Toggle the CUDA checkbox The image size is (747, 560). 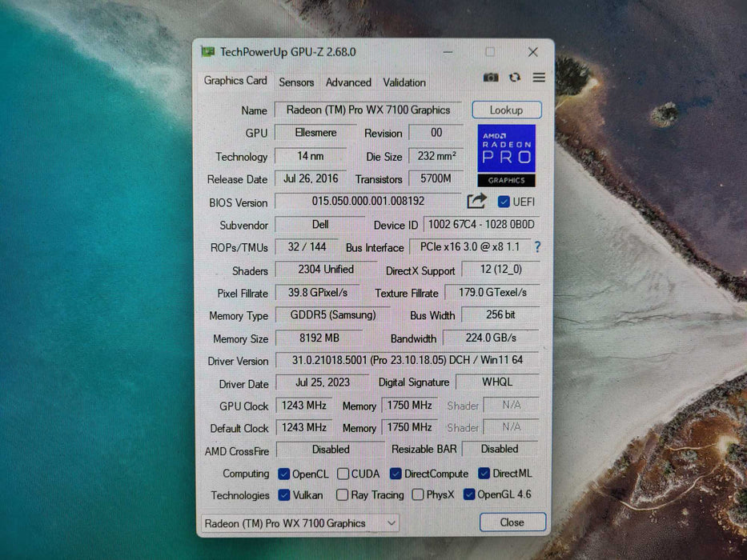(x=343, y=474)
